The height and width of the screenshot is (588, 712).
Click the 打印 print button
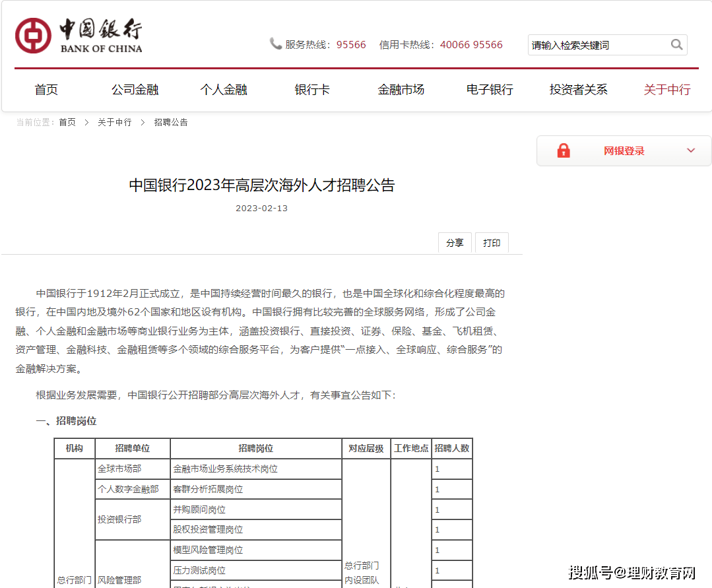point(491,242)
